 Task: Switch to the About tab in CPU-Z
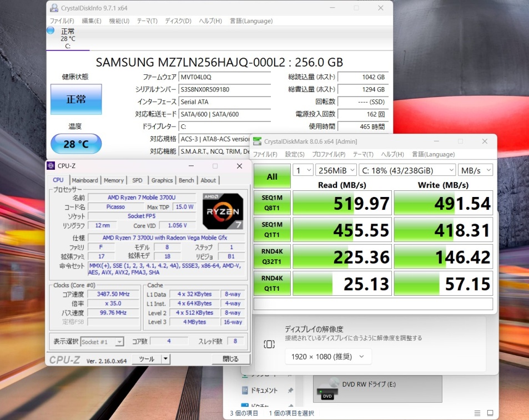tap(208, 180)
